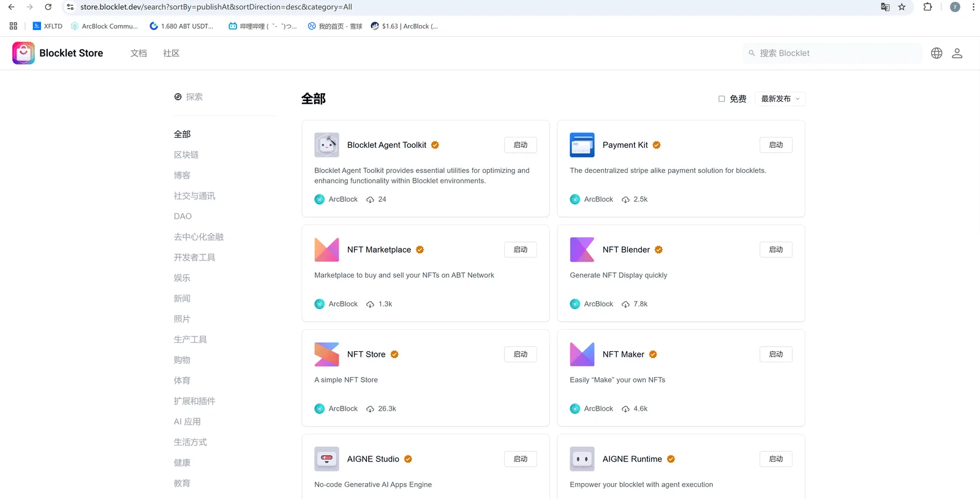Click verified badge next to NFT Marketplace

[x=420, y=250]
